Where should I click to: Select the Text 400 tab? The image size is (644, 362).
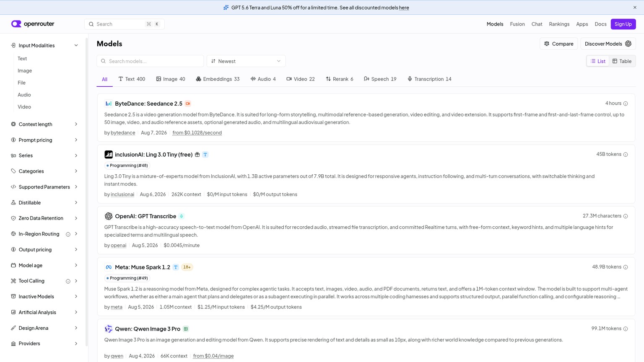pyautogui.click(x=132, y=79)
